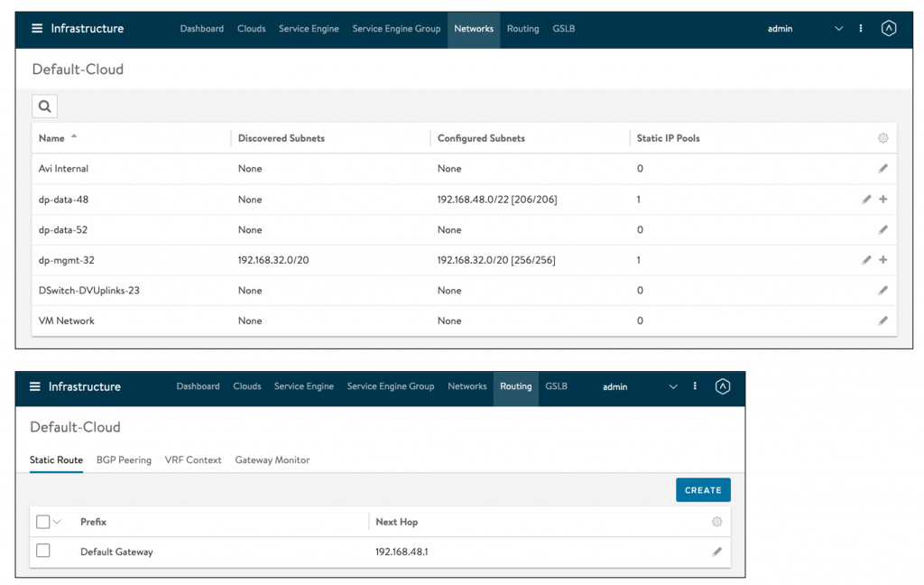Click edit pencil for VM Network row

click(882, 320)
